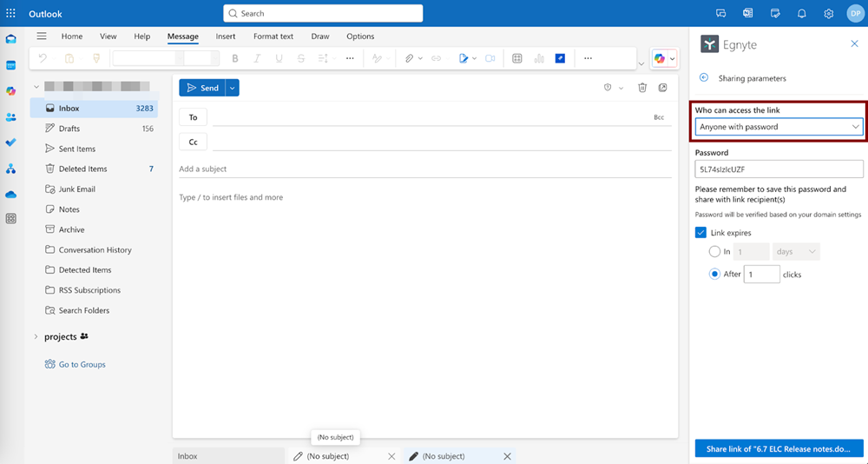Uncheck the Link expires checkbox
This screenshot has height=464, width=868.
[701, 233]
